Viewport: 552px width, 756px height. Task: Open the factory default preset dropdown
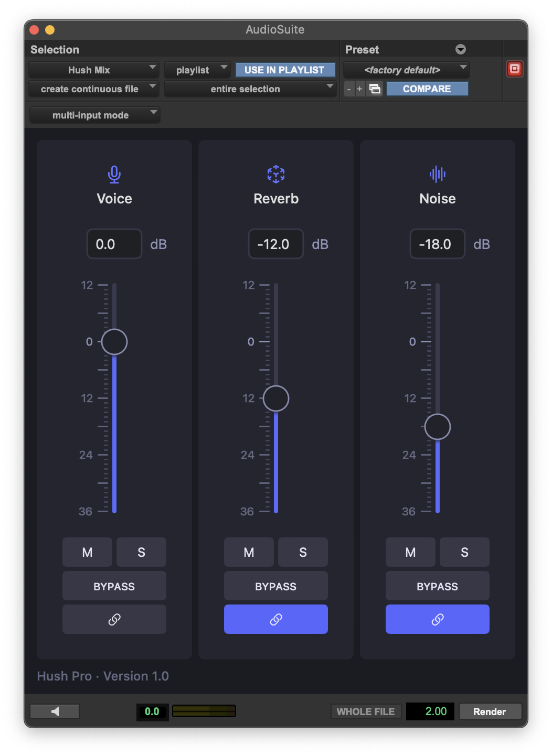[406, 70]
